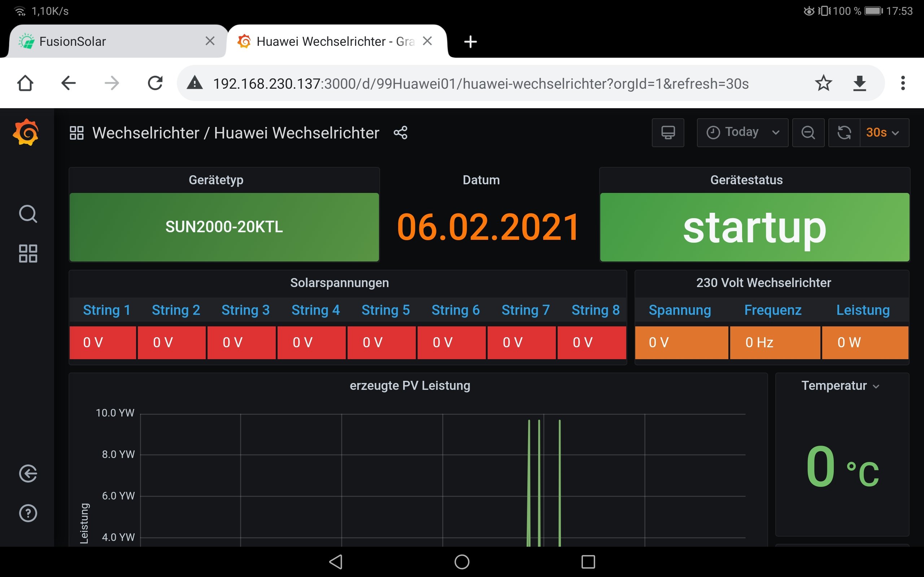924x577 pixels.
Task: Click the sign-in arrow icon in sidebar
Action: pyautogui.click(x=28, y=474)
